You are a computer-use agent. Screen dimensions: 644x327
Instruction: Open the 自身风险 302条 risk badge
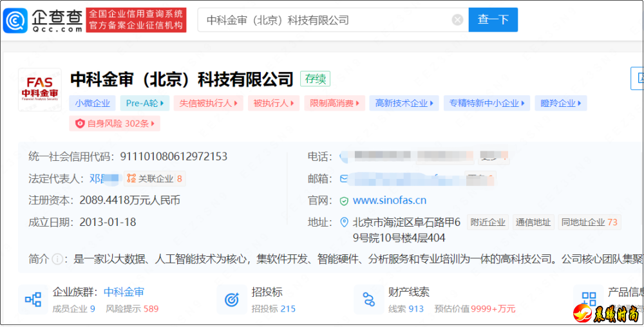pos(115,124)
